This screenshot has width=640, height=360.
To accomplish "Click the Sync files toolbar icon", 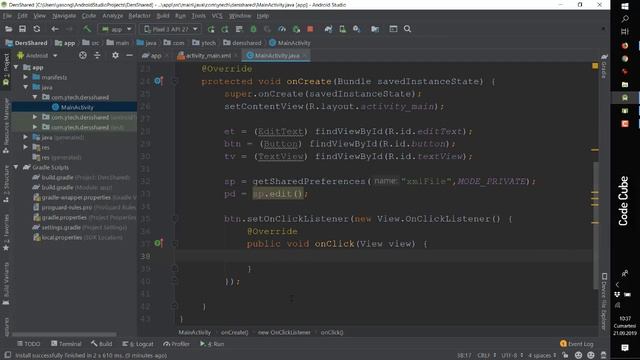I will [x=37, y=29].
